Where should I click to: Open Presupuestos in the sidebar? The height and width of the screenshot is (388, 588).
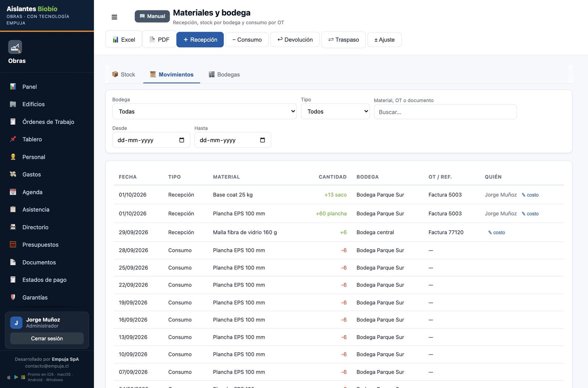(47, 245)
